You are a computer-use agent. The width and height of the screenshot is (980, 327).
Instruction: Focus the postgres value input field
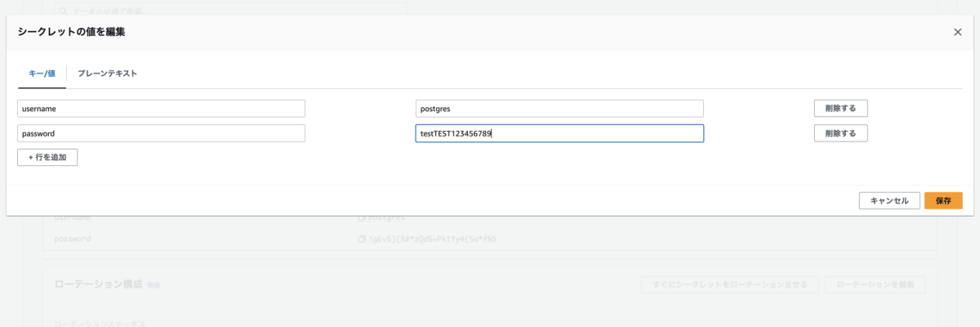coord(559,109)
